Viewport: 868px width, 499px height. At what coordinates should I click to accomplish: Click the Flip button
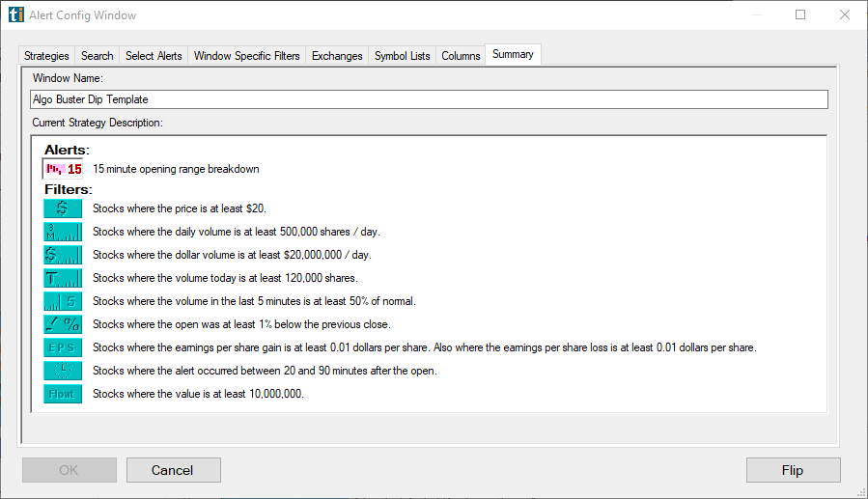(x=793, y=470)
